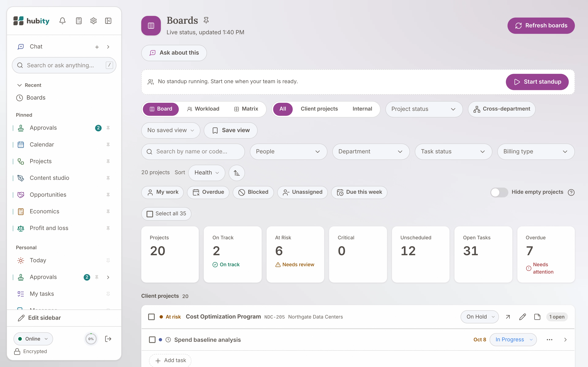Toggle sort direction icon next to Health

(x=237, y=173)
